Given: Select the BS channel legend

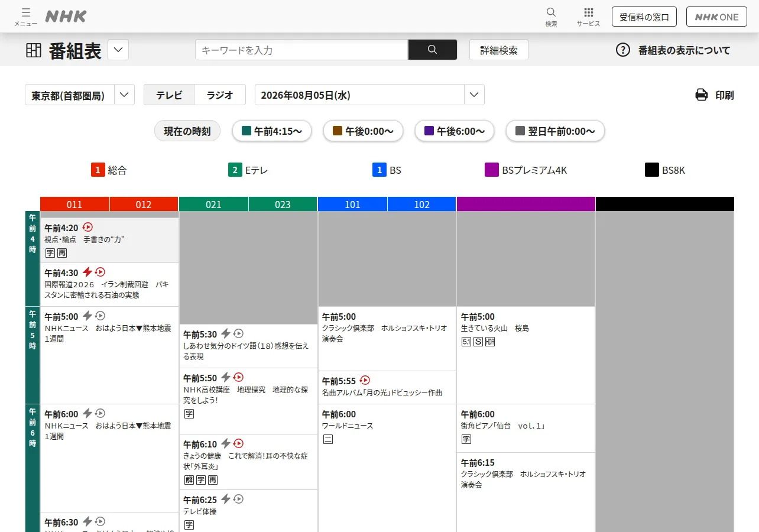Looking at the screenshot, I should (387, 170).
